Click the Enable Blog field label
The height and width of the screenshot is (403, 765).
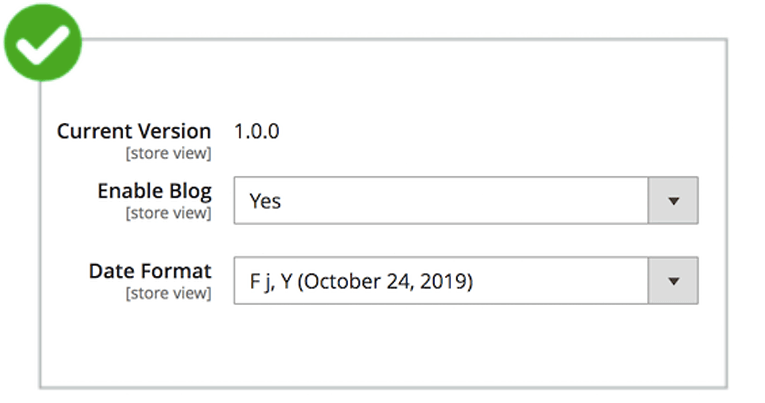(154, 190)
